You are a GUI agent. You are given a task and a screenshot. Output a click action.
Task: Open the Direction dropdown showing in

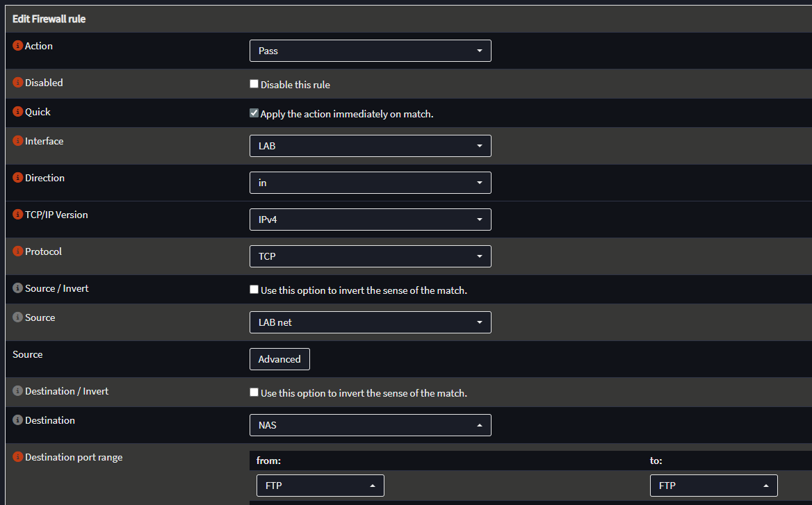(x=371, y=183)
